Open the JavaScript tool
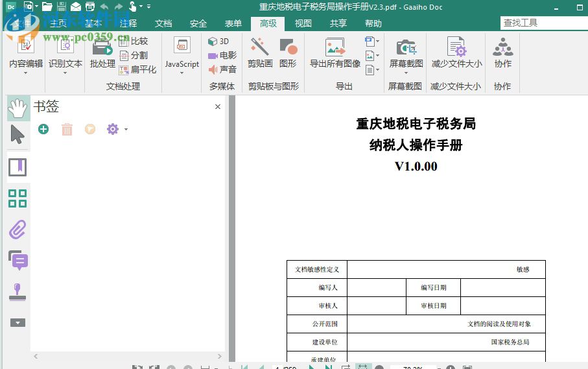The height and width of the screenshot is (369, 588). 182,53
